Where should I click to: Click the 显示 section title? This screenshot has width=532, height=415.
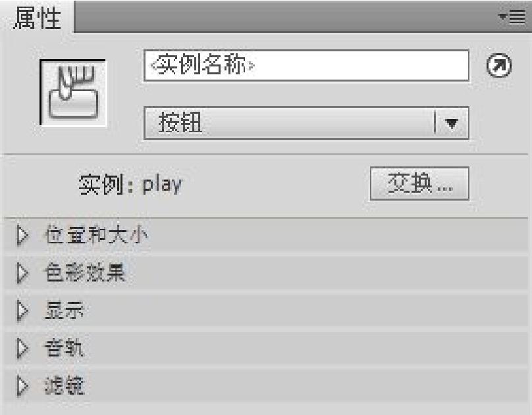[x=64, y=310]
